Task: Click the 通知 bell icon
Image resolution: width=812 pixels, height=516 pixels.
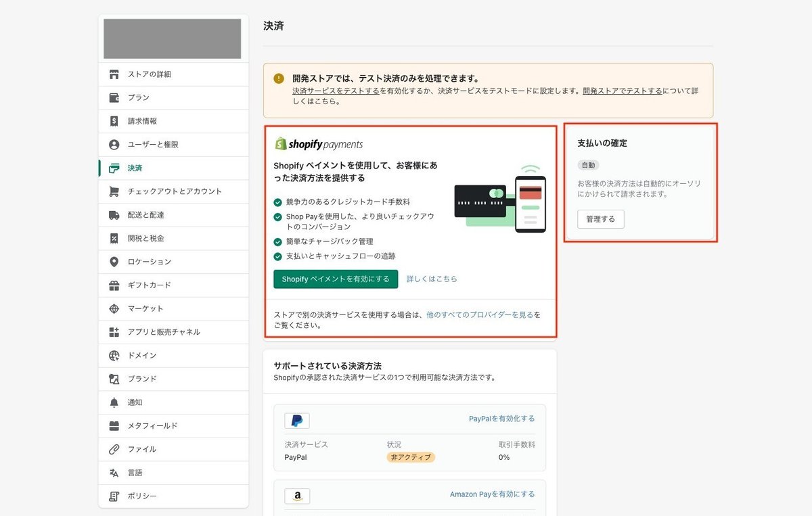Action: 114,402
